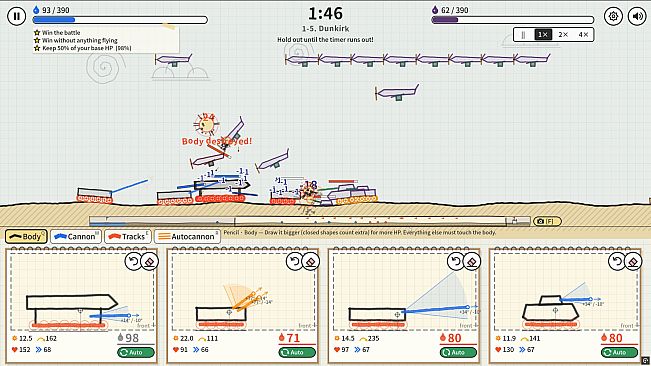
Task: Click the turret tank blueprint drawing
Action: coord(556,311)
